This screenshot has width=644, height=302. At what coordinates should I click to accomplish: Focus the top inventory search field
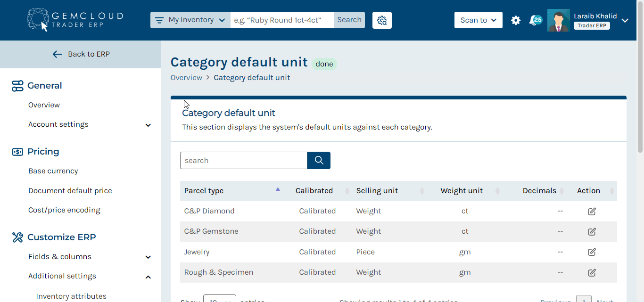[x=282, y=20]
